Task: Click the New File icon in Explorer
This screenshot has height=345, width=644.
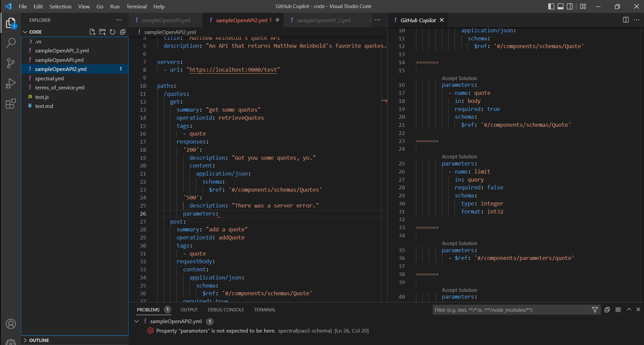Action: [92, 32]
